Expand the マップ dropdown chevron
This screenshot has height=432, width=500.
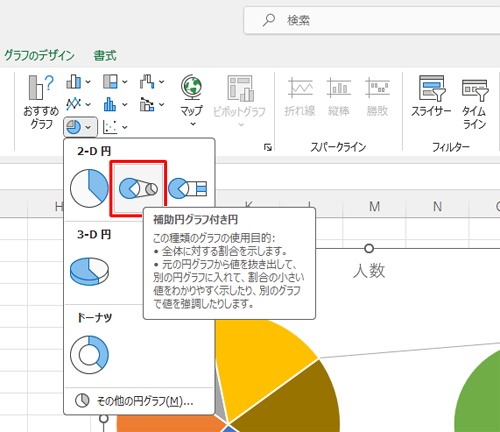[193, 124]
